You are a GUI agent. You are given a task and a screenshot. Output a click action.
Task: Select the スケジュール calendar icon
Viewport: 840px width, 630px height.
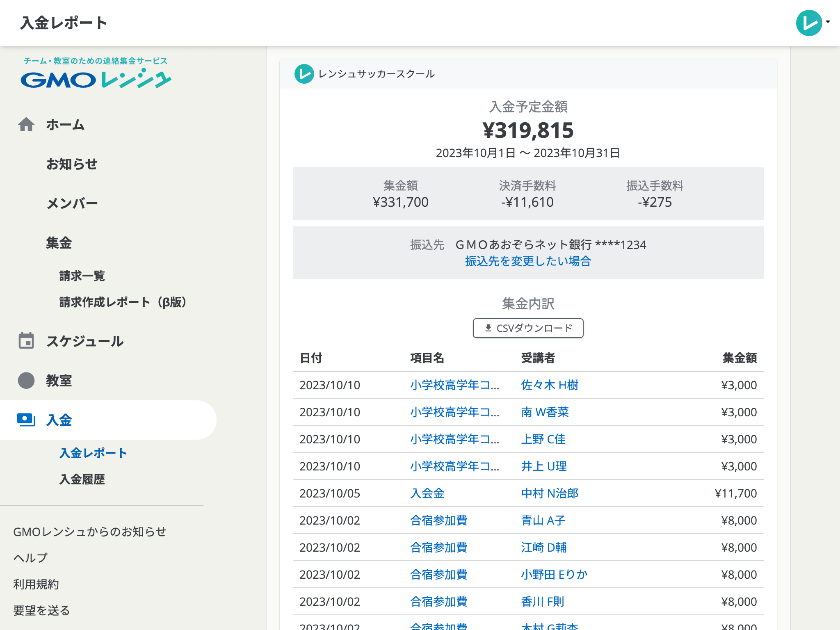(26, 340)
